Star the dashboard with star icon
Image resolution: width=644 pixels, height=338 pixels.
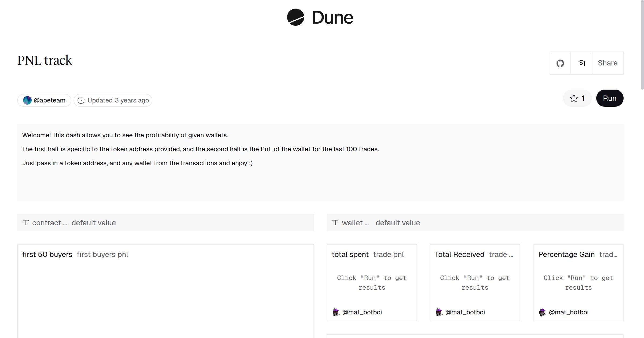(574, 98)
